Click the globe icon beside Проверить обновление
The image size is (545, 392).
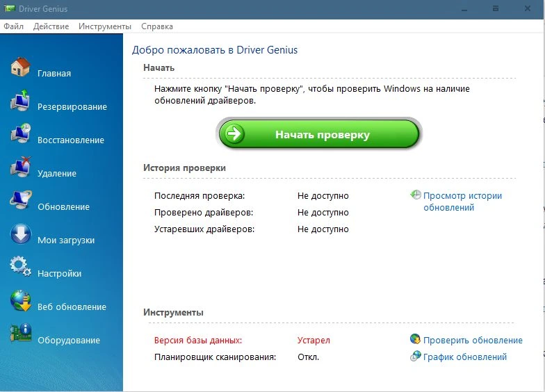[416, 339]
